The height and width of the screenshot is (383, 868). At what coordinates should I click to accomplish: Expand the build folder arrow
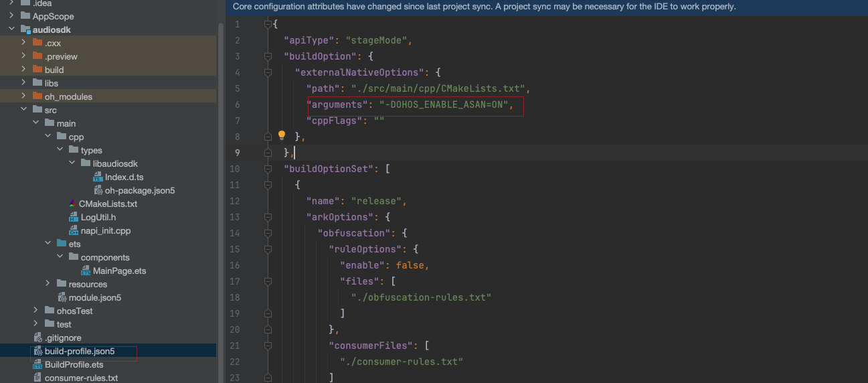point(23,70)
